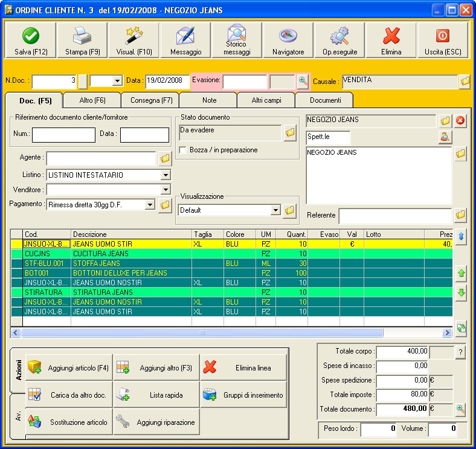Open the Pagamento dropdown list
Screen dimensions: 476x449
(x=150, y=205)
